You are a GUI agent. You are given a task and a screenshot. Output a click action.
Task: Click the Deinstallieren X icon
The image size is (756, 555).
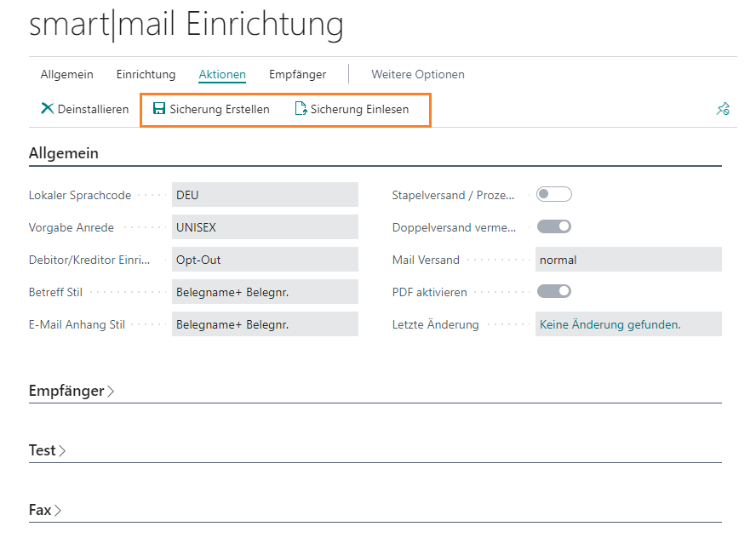coord(47,109)
